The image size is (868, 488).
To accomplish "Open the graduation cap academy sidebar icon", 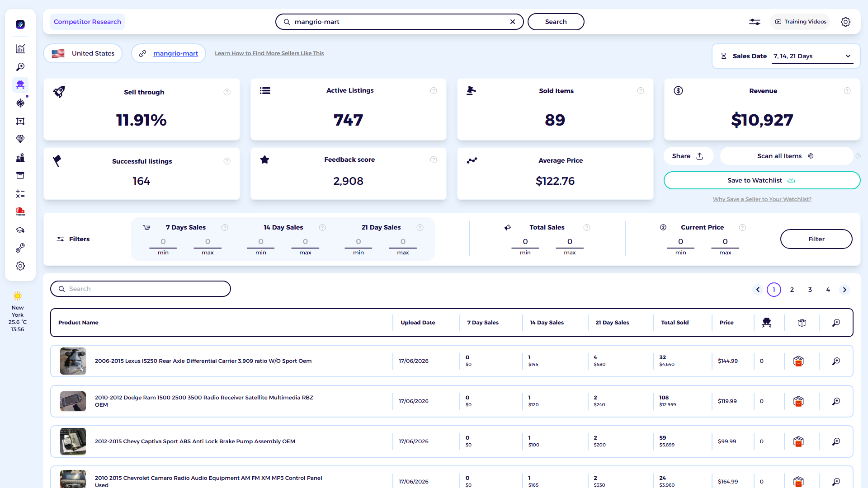I will click(20, 230).
